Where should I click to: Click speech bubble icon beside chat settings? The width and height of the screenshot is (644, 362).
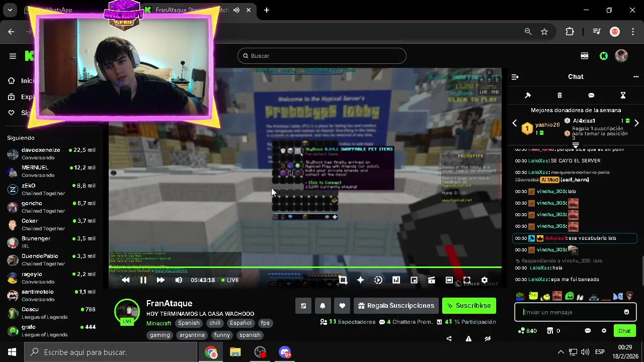[588, 331]
